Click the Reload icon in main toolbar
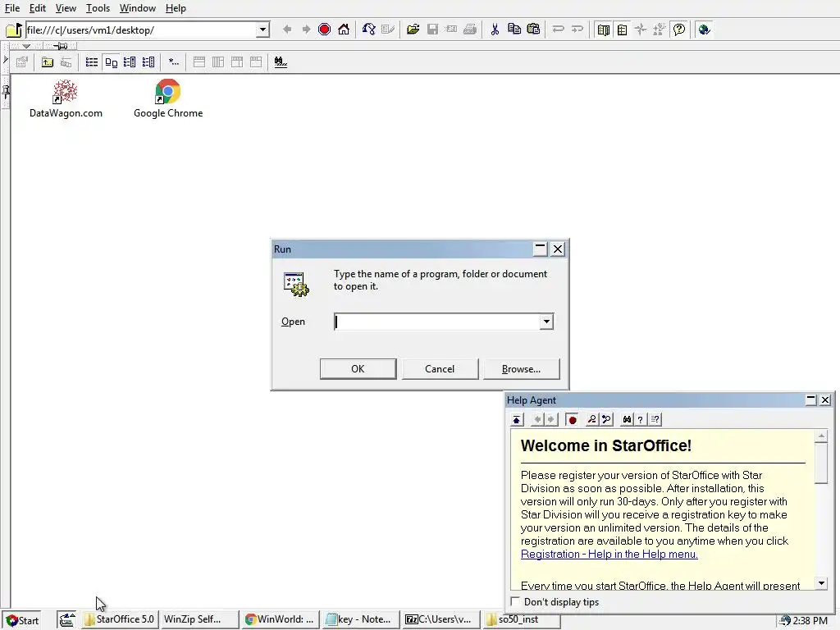Viewport: 840px width, 630px height. click(x=368, y=30)
